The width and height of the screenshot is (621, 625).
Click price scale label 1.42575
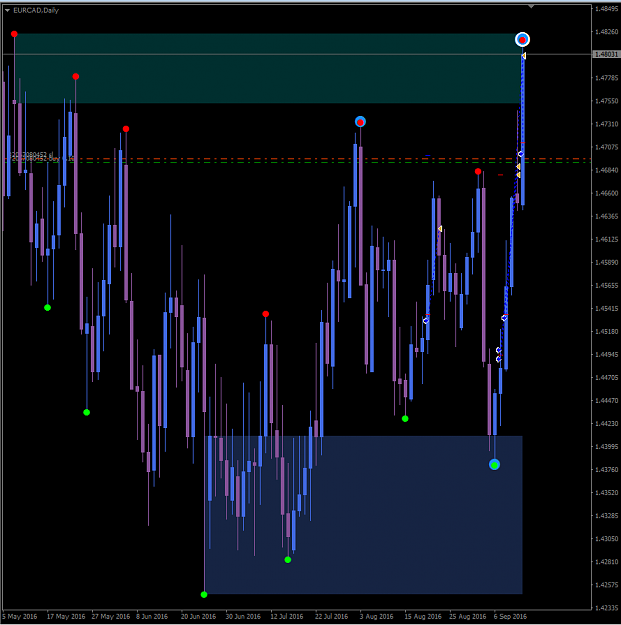606,585
